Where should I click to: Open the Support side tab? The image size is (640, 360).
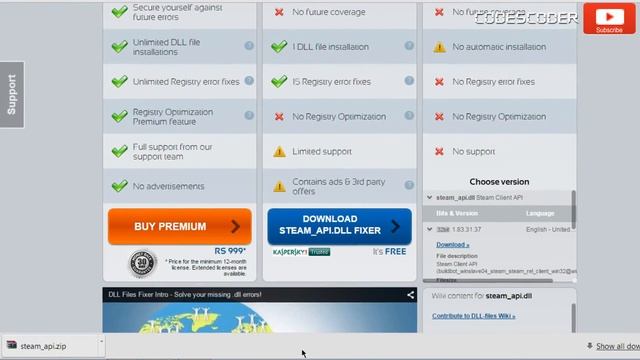(12, 95)
